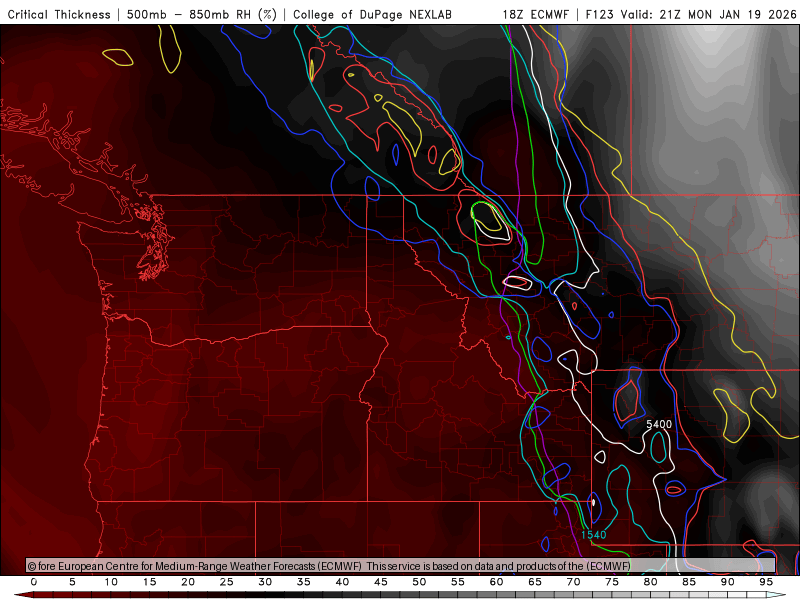This screenshot has width=800, height=600.
Task: Click the "70" color scale label
Action: [x=573, y=582]
